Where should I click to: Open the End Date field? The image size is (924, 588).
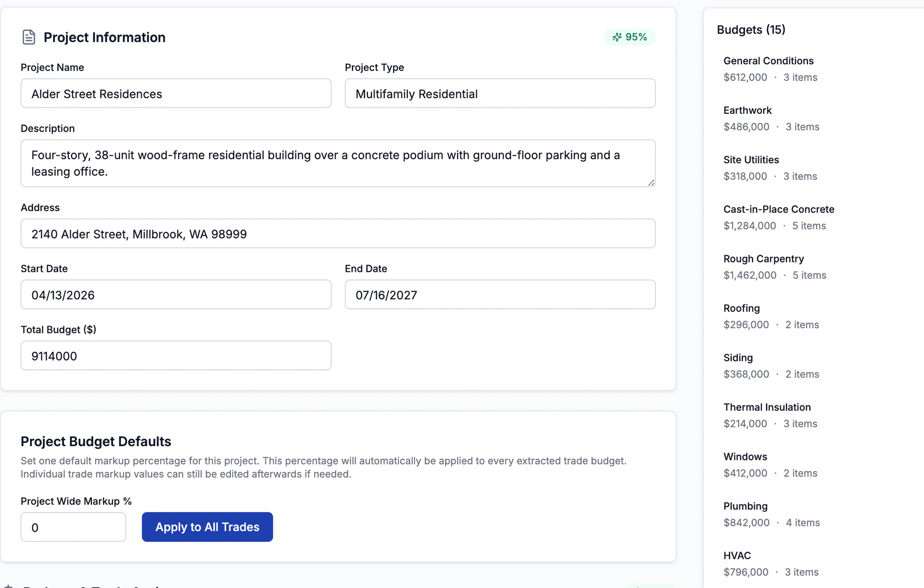click(x=500, y=295)
